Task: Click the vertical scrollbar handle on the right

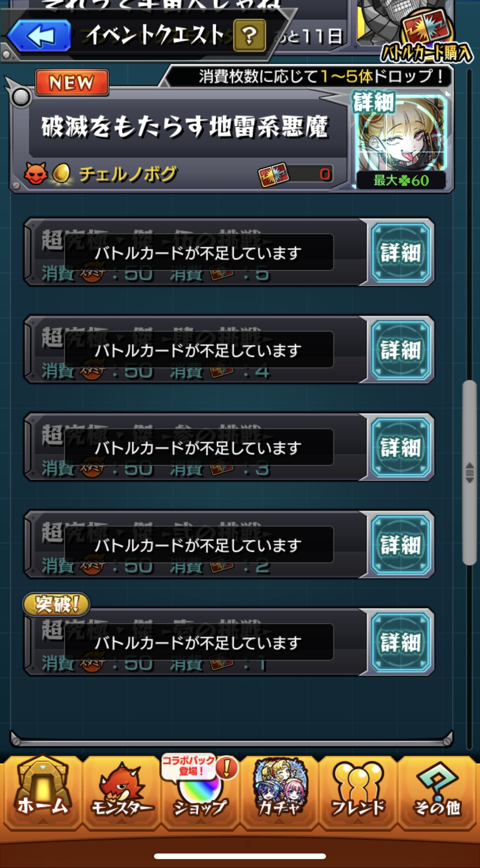Action: point(470,473)
